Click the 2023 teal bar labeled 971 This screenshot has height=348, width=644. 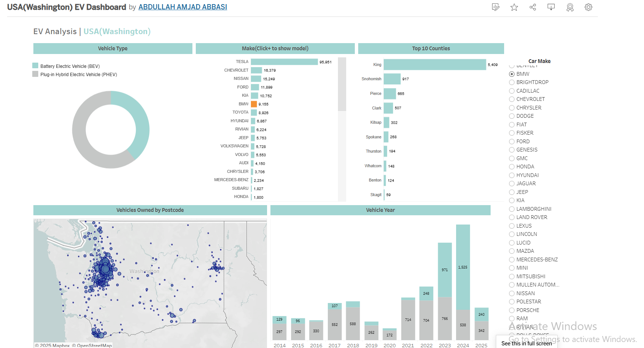pos(444,270)
